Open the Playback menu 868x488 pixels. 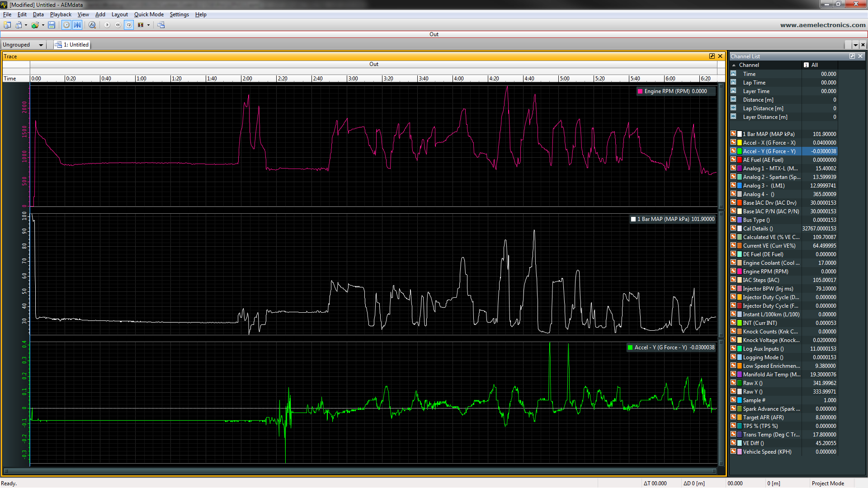pyautogui.click(x=61, y=14)
